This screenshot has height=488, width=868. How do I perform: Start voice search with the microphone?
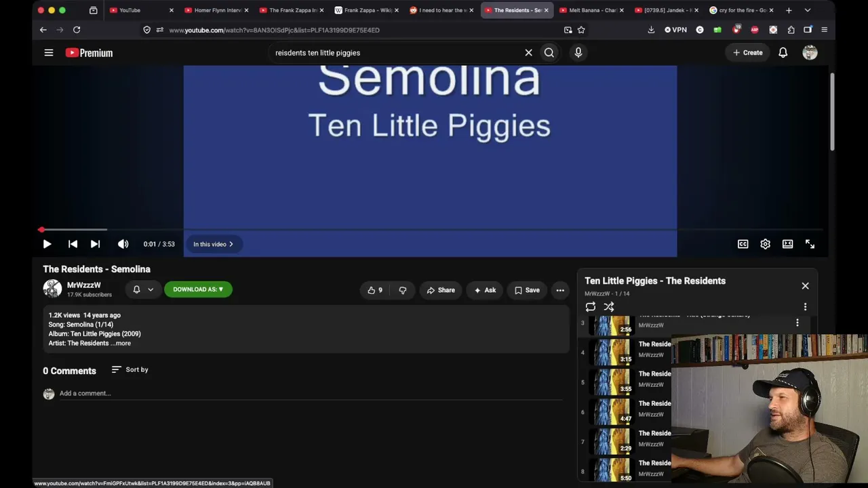[578, 53]
